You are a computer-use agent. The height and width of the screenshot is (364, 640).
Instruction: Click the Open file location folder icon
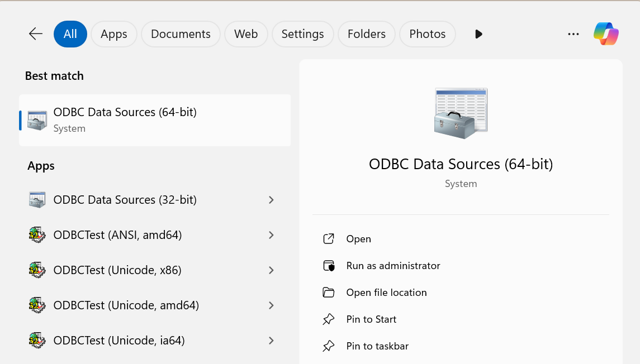click(330, 292)
